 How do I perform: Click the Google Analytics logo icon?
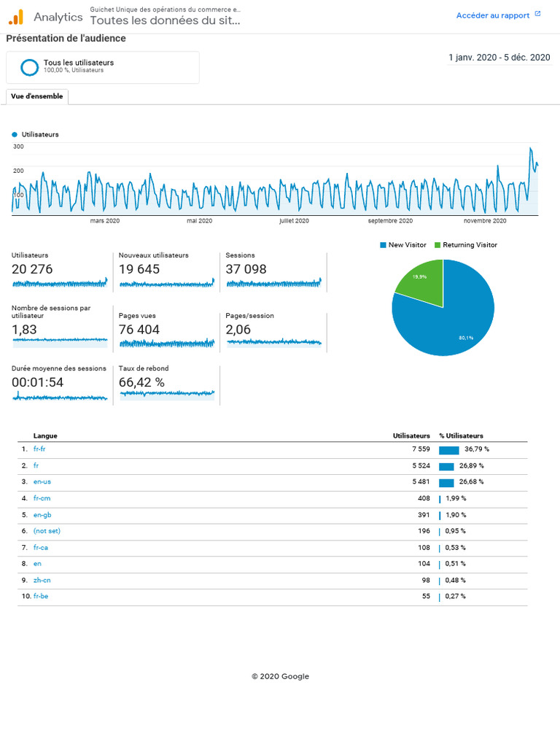16,18
